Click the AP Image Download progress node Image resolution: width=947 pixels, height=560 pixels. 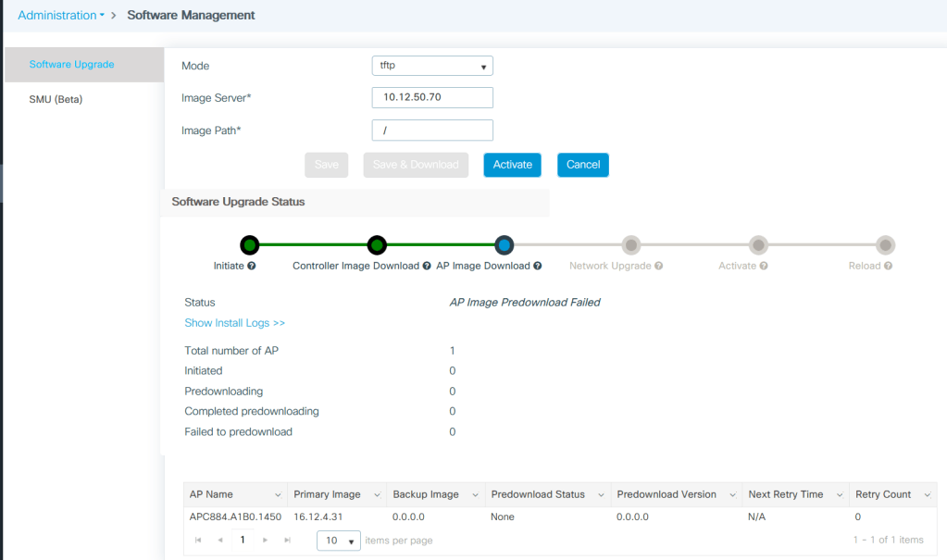(x=504, y=245)
